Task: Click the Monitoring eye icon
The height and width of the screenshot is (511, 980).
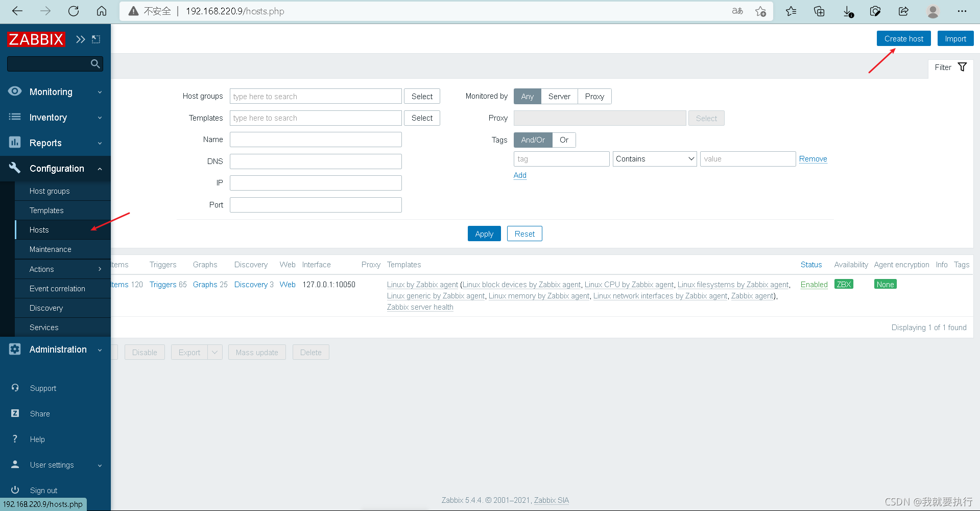Action: (x=15, y=91)
